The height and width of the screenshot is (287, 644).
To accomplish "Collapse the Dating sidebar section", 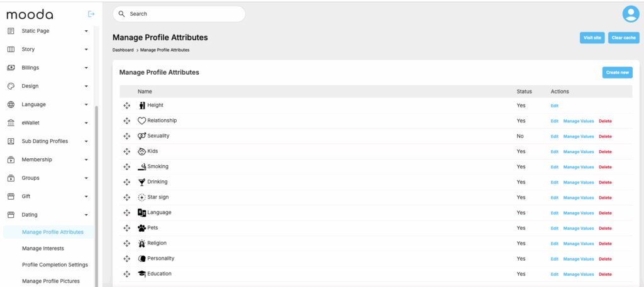I will point(86,215).
